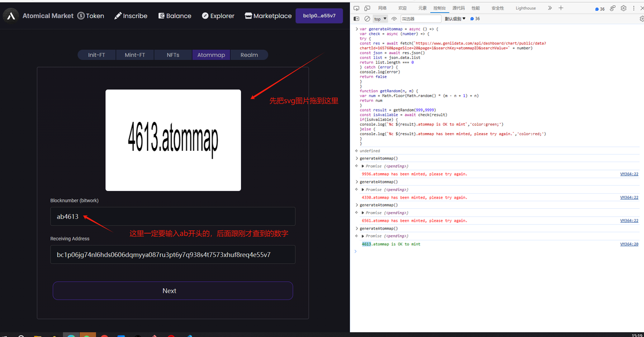Viewport: 644px width, 337px height.
Task: Click the 36 issues counter in console toolbar
Action: 475,18
